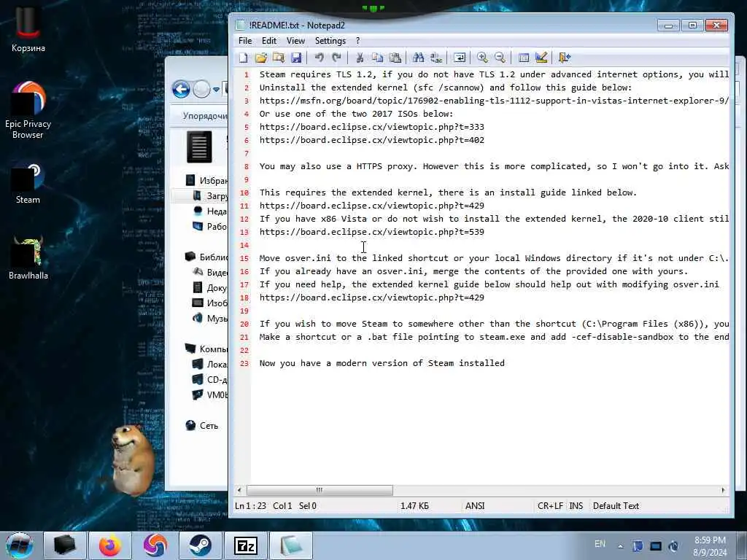
Task: Open customize schemes icon
Action: tap(541, 58)
